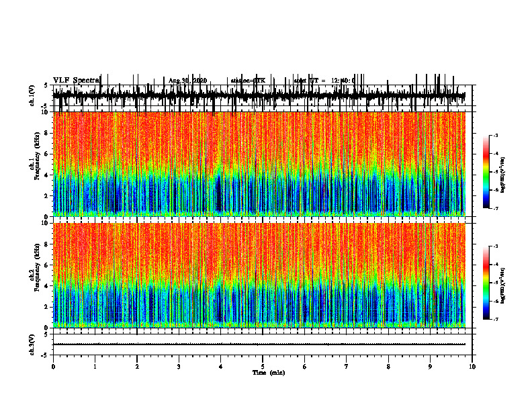Viewport: 532px width, 411px height.
Task: Select the start UT 12:40 time label
Action: [x=324, y=81]
